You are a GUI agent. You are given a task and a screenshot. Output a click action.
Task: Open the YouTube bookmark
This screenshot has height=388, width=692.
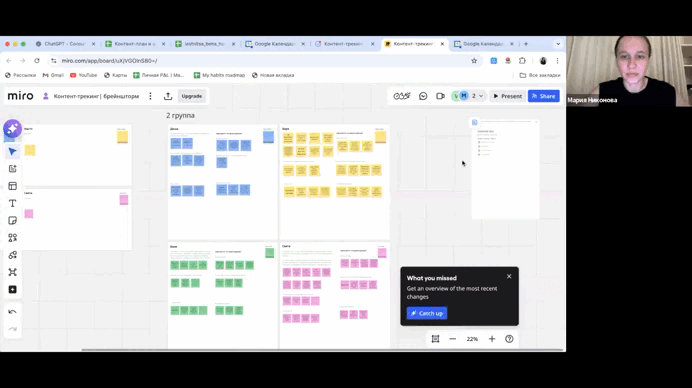pos(83,75)
